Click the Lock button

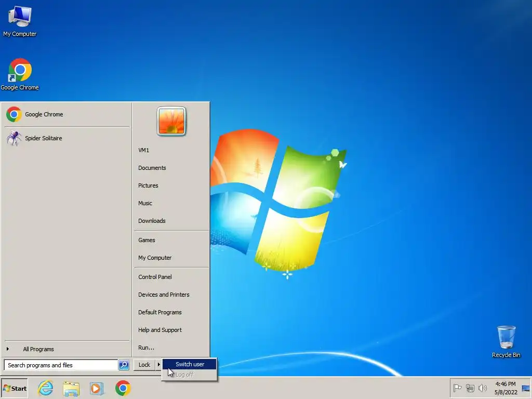tap(144, 365)
